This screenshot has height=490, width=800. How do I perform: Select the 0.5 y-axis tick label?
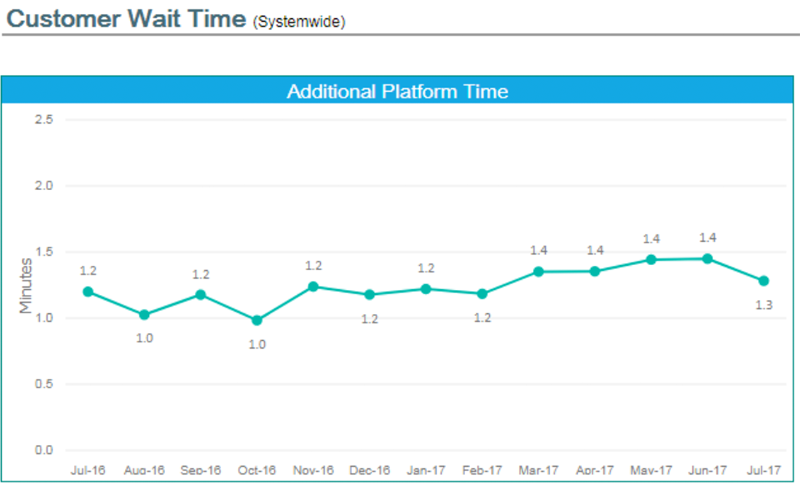tap(44, 384)
